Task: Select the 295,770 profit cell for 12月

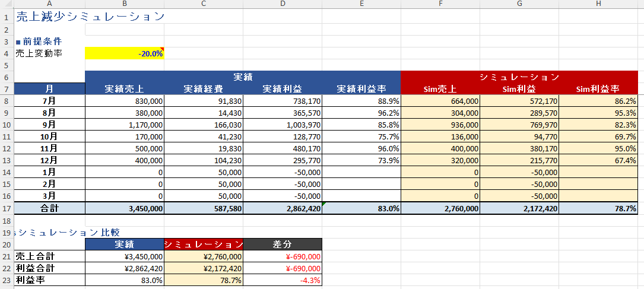Action: pos(282,160)
